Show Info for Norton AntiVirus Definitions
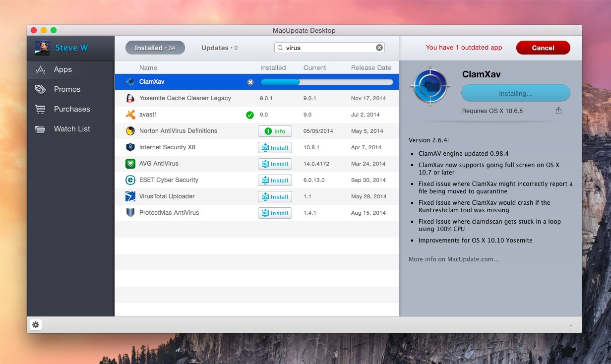The height and width of the screenshot is (364, 611). 275,131
